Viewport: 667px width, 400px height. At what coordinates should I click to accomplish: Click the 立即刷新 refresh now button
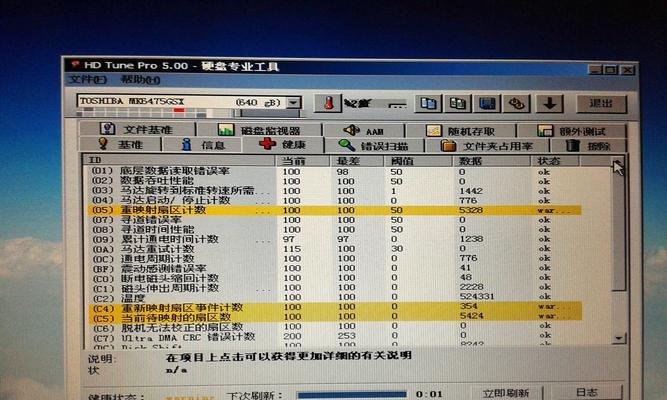506,393
